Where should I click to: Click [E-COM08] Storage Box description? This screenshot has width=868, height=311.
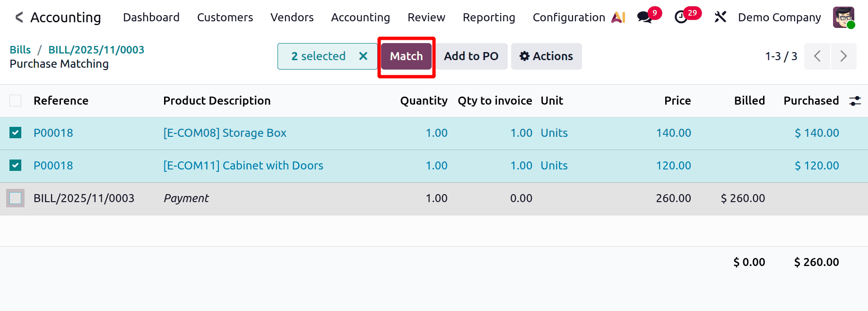(x=225, y=133)
